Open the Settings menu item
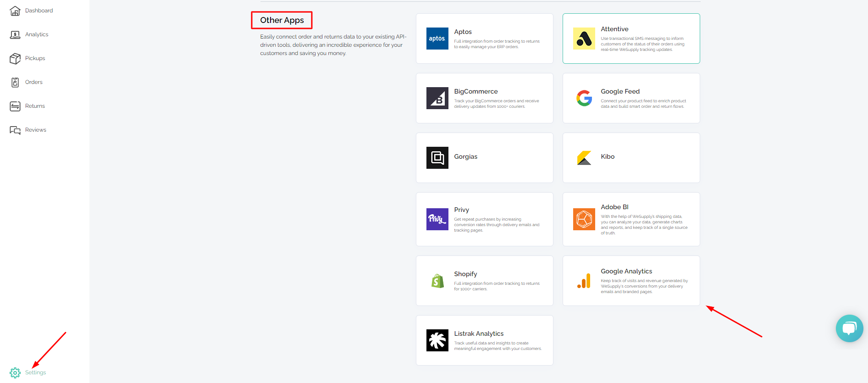Image resolution: width=868 pixels, height=383 pixels. (x=36, y=372)
